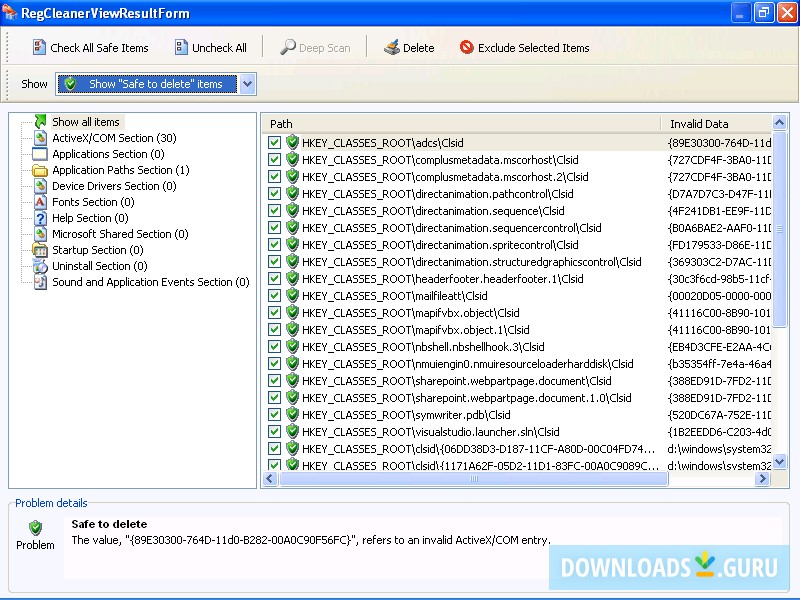
Task: Click the Delete toolbar icon
Action: 391,47
